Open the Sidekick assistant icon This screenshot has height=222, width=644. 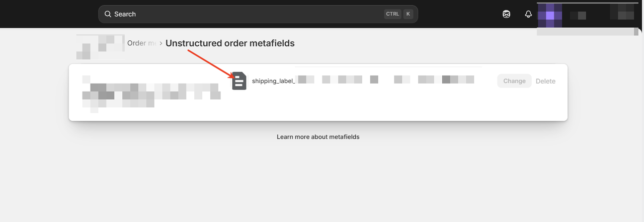(x=507, y=14)
